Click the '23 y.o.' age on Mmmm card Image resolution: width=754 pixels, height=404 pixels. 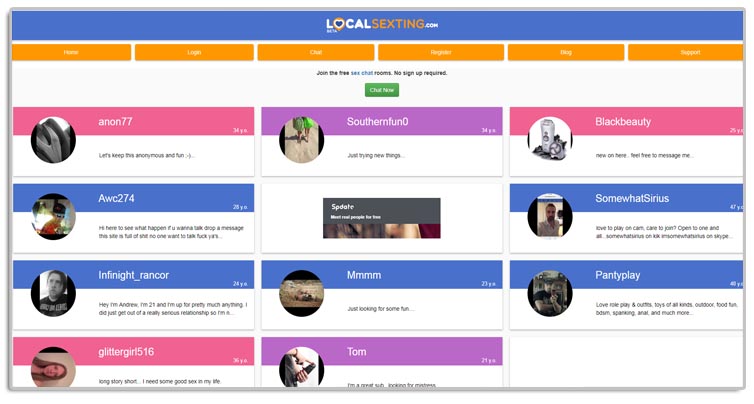tap(489, 284)
